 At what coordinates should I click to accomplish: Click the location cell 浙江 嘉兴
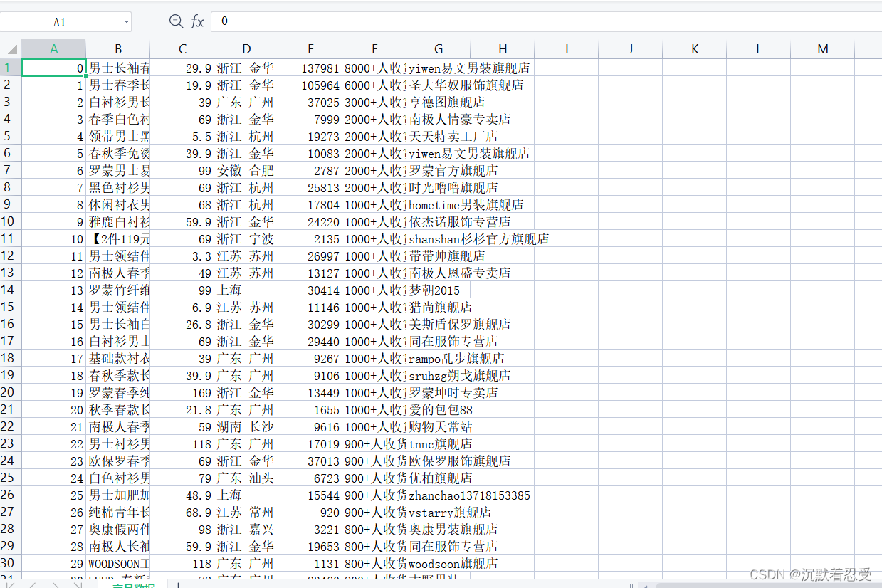246,529
